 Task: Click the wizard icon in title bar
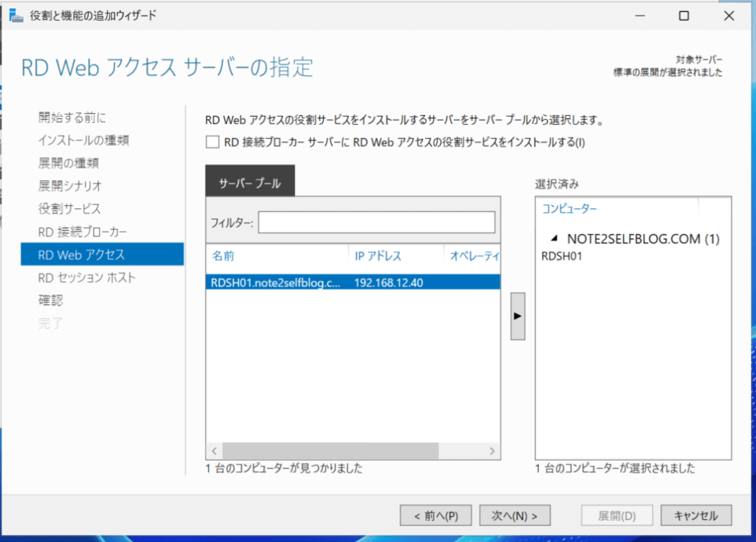(x=14, y=16)
